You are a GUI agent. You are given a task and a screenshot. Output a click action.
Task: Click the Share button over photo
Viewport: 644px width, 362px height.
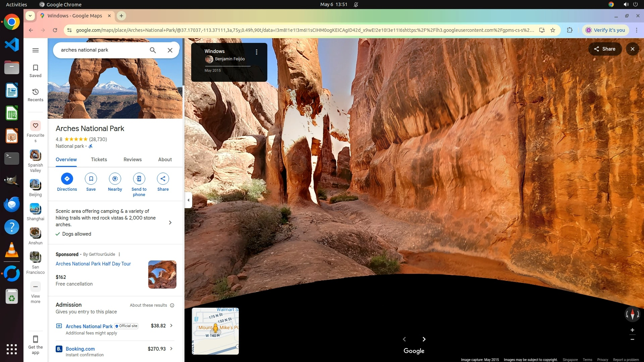pos(605,49)
